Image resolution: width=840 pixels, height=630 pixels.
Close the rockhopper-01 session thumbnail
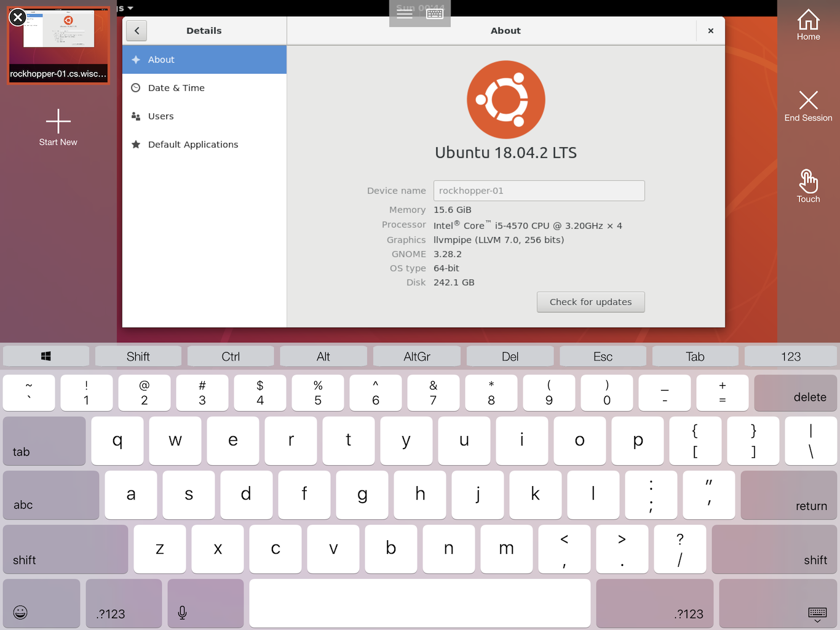pos(18,17)
